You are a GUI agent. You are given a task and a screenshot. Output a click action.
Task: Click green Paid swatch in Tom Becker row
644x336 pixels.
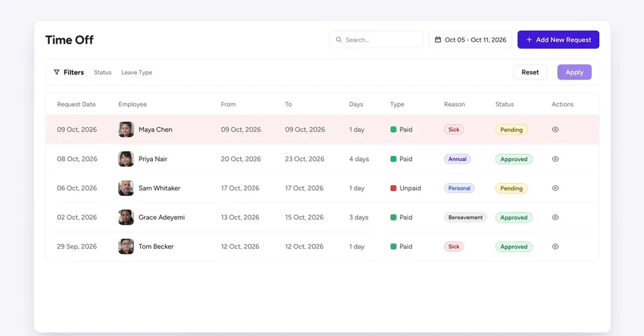(393, 246)
